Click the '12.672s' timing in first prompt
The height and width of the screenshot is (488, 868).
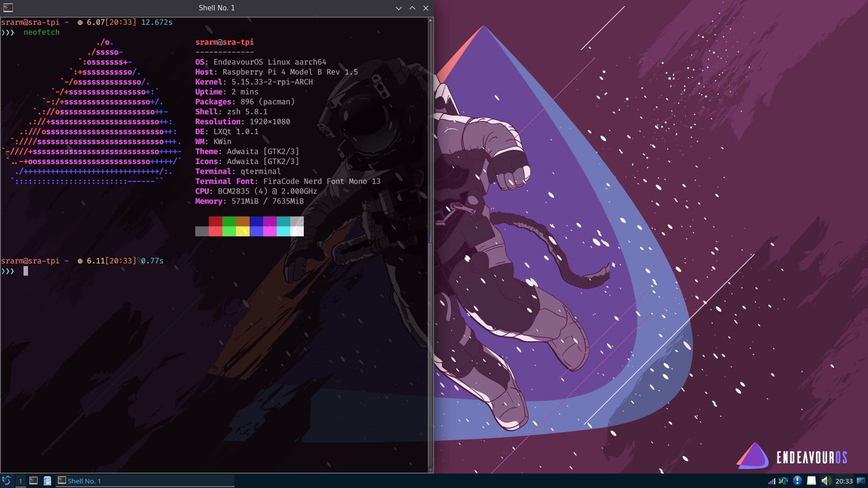(x=157, y=22)
